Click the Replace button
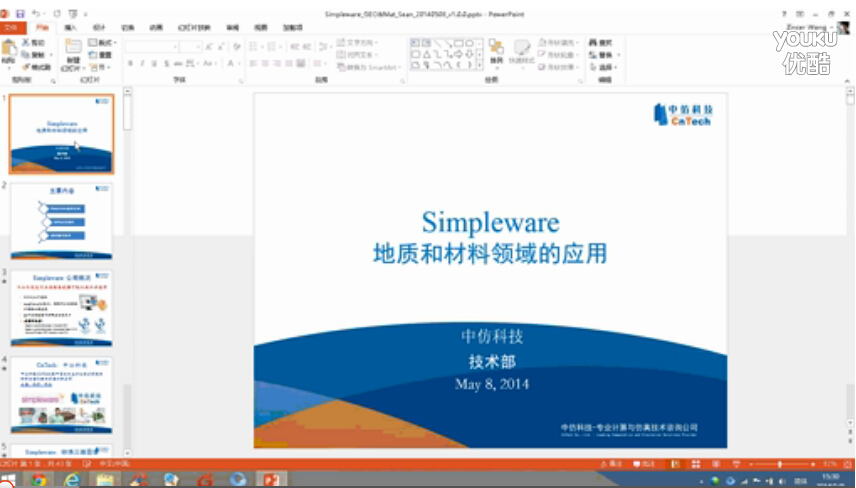Screen dimensions: 856x488 pyautogui.click(x=604, y=55)
